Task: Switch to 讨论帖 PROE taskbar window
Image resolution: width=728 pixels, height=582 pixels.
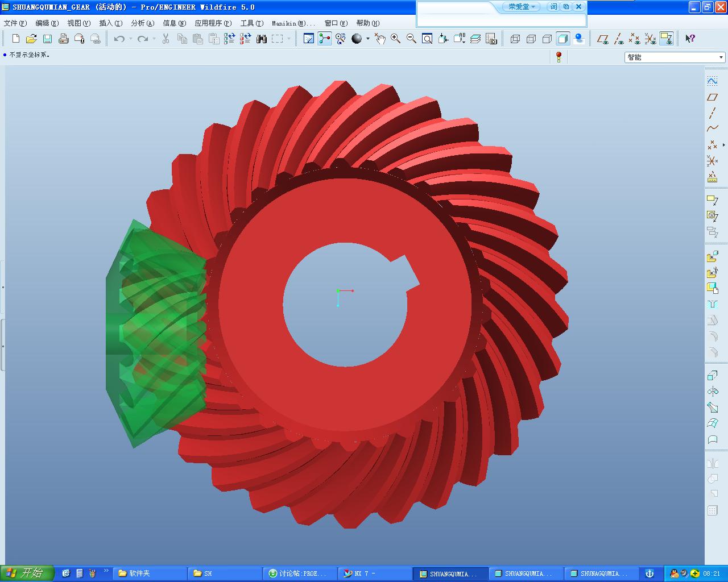Action: click(300, 573)
